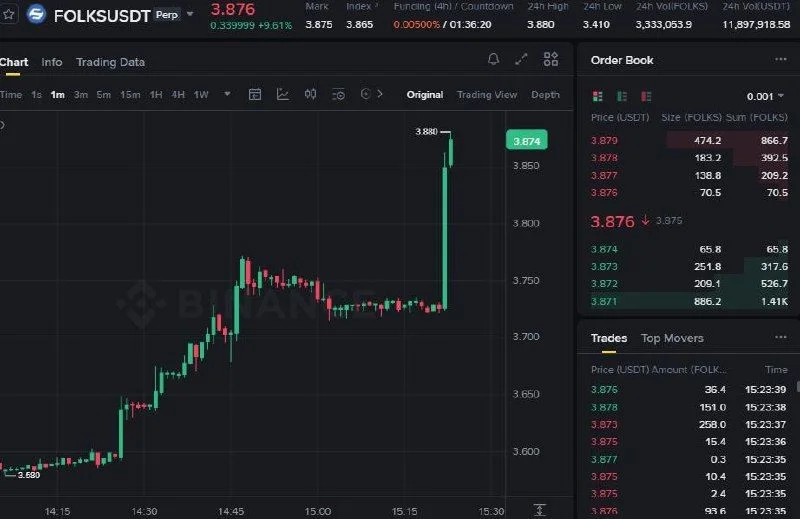800x519 pixels.
Task: Open technical indicators line-chart icon
Action: point(283,94)
